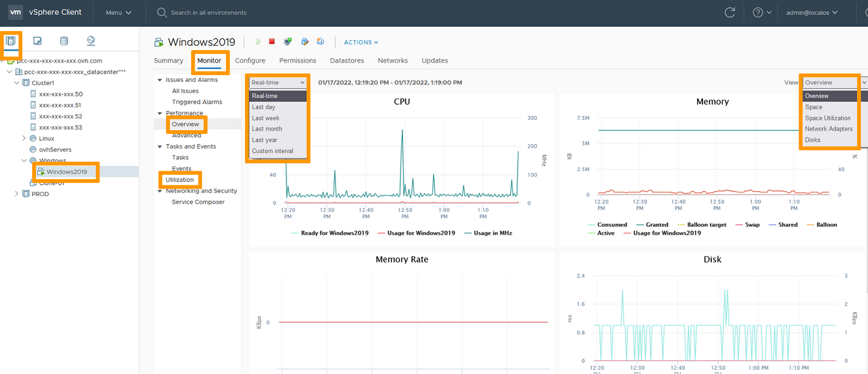Select the Hosts and Clusters inventory icon
The width and height of the screenshot is (868, 374).
pos(11,40)
